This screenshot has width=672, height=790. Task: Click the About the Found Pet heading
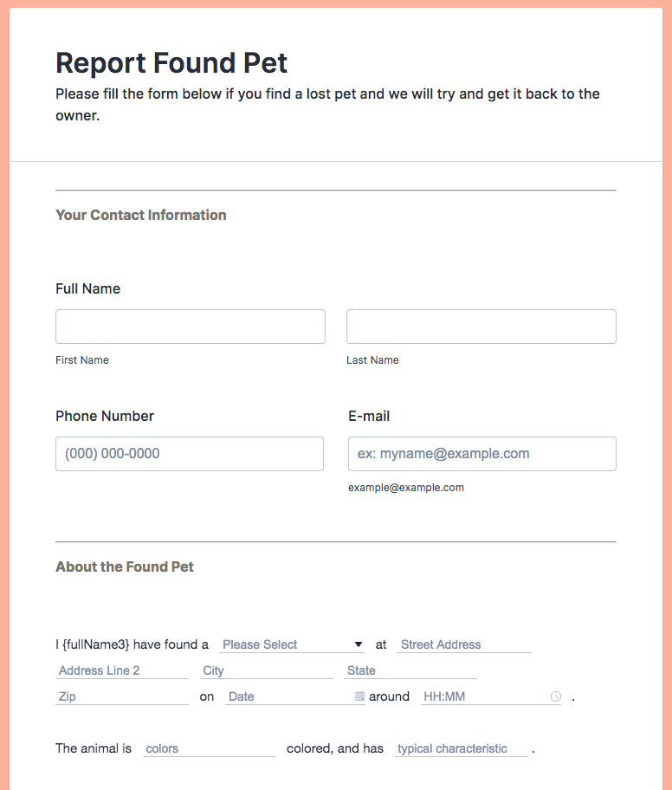click(125, 567)
